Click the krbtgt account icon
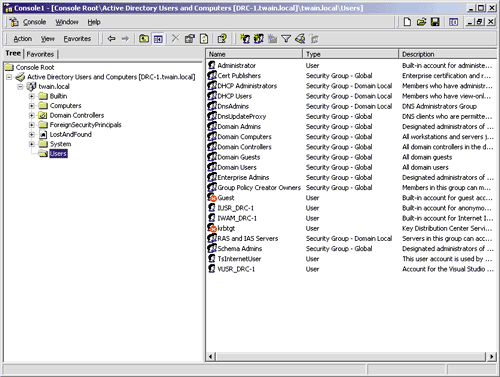 click(212, 228)
